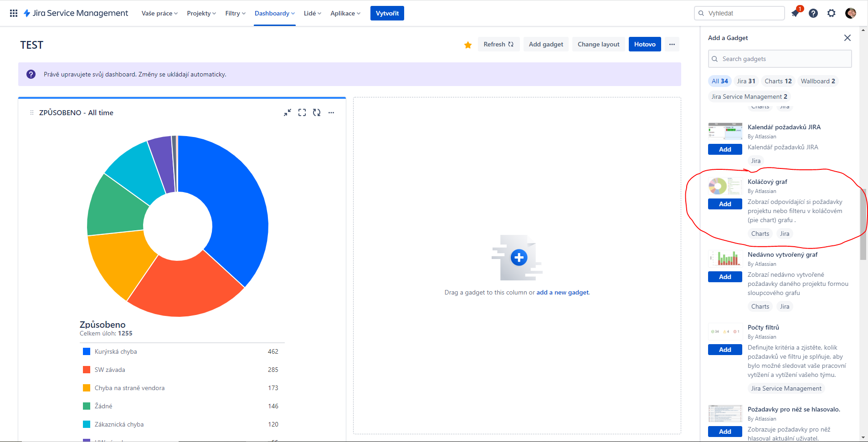Screen dimensions: 868x442
Task: Click the Search gadgets input field
Action: pos(780,59)
